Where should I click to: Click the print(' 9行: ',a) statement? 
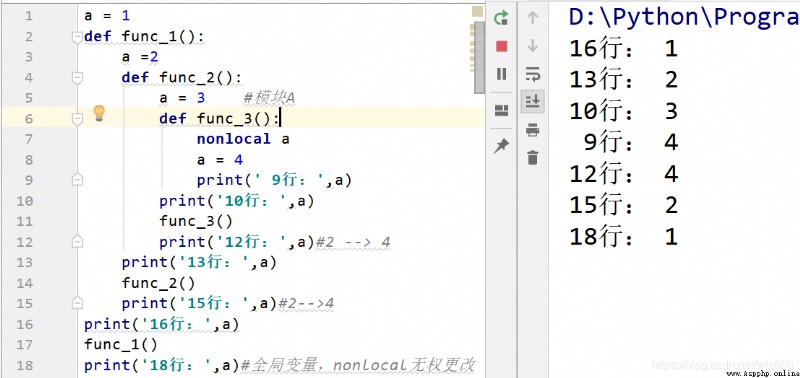click(274, 180)
